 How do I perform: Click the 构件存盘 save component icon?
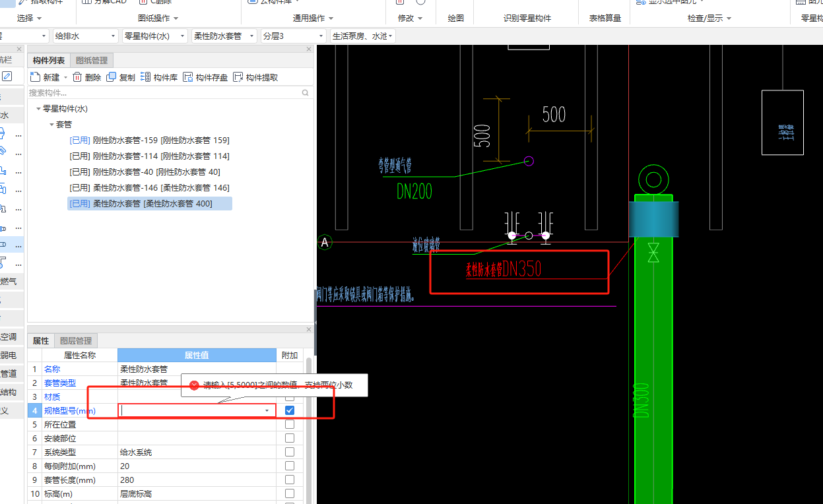tap(187, 77)
